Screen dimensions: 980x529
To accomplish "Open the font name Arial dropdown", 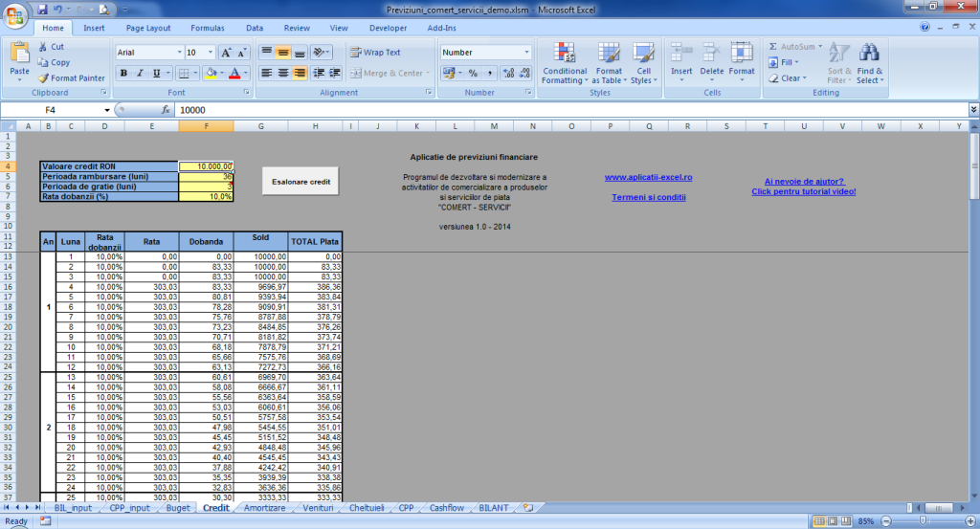I will pos(179,53).
